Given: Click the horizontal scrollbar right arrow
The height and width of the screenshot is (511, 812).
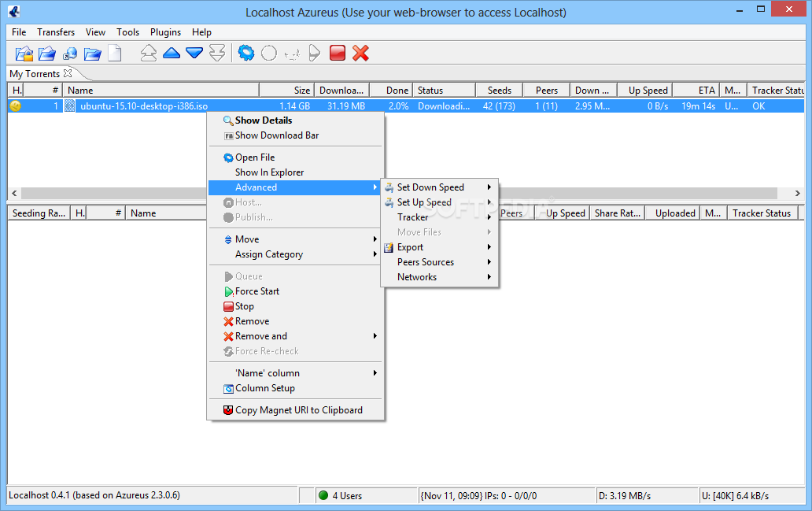Looking at the screenshot, I should [x=798, y=194].
